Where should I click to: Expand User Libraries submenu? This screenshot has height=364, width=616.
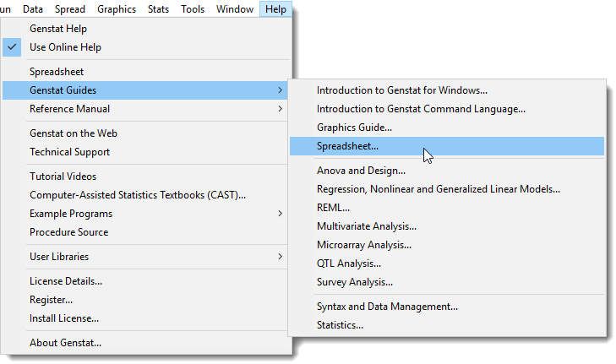tap(147, 257)
